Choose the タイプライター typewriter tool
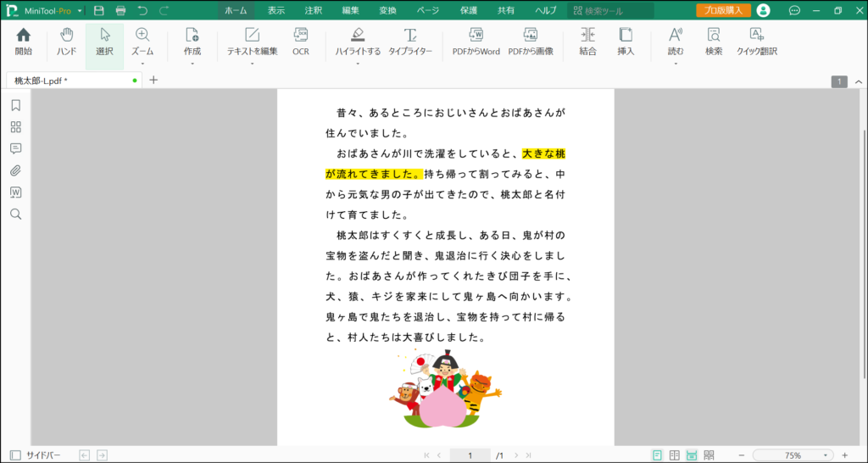This screenshot has width=868, height=463. coord(410,42)
